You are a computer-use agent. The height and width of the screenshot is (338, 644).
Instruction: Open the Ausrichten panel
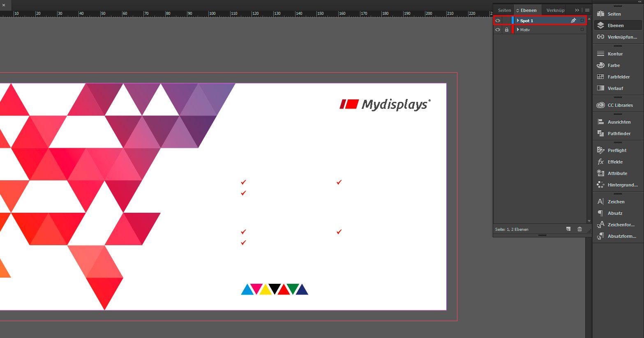point(618,122)
